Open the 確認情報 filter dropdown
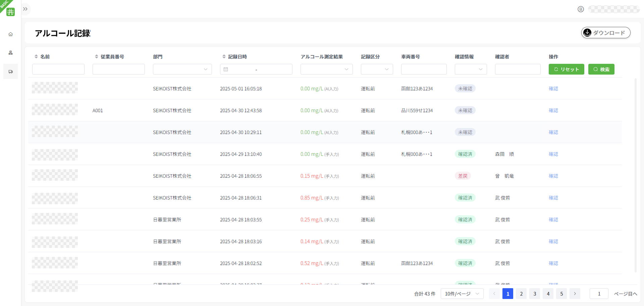 click(x=471, y=70)
